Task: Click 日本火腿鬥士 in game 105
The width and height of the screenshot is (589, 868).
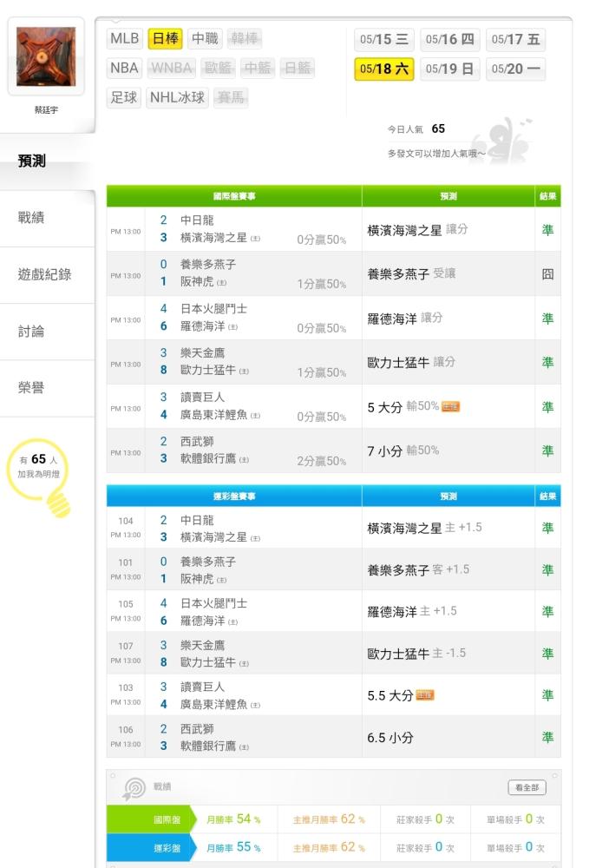Action: [213, 603]
